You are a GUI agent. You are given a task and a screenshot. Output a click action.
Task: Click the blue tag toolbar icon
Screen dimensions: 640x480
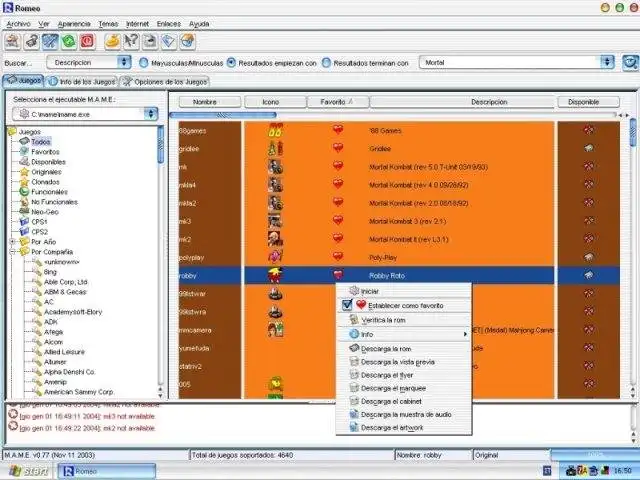pyautogui.click(x=169, y=42)
